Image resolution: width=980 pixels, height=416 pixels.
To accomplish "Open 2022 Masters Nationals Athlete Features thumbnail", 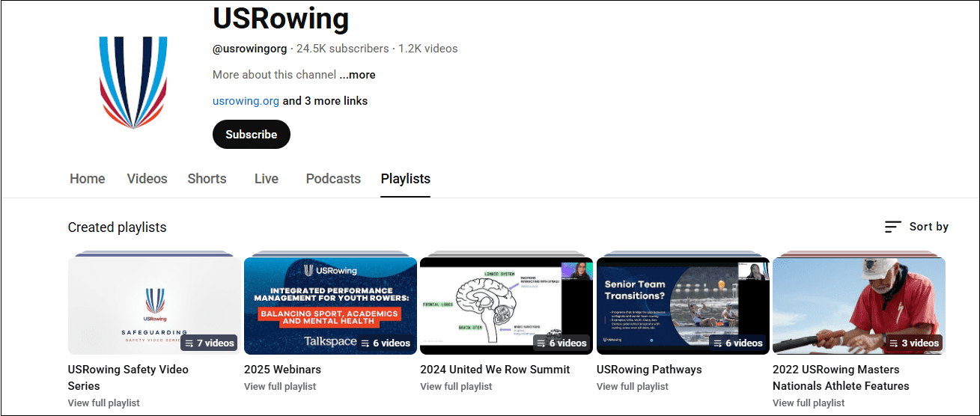I will 859,305.
